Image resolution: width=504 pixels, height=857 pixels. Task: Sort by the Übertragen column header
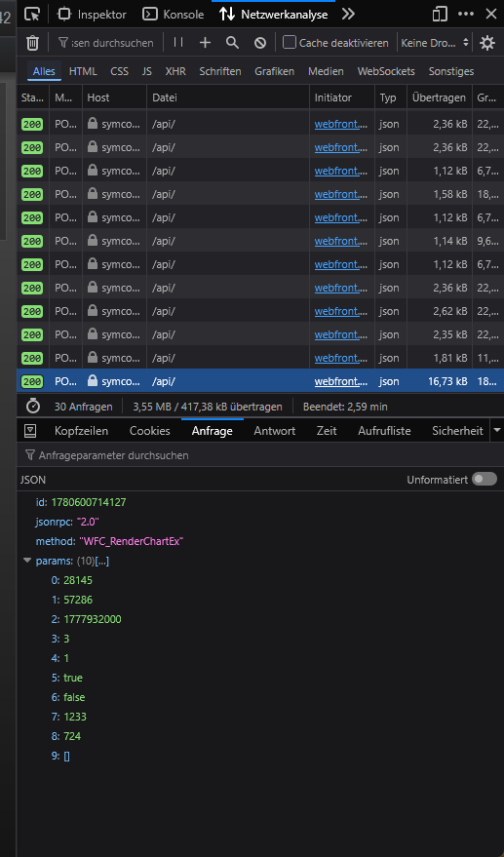(439, 97)
